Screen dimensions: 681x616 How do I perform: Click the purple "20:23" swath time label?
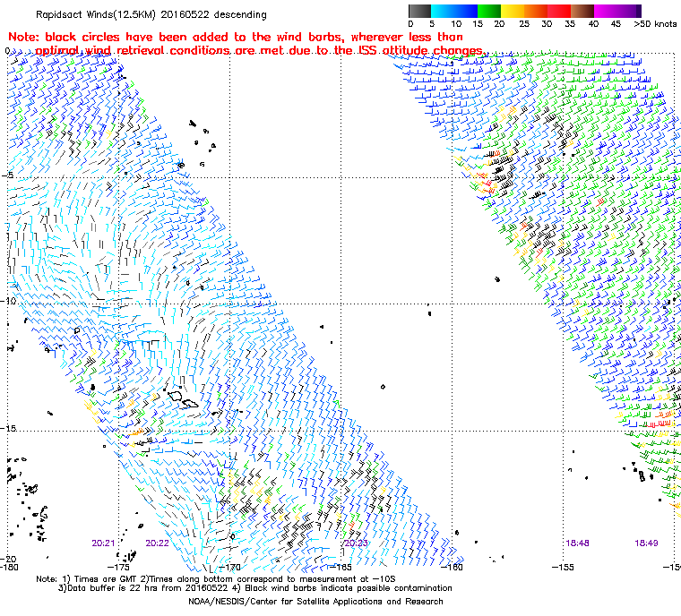pyautogui.click(x=356, y=543)
